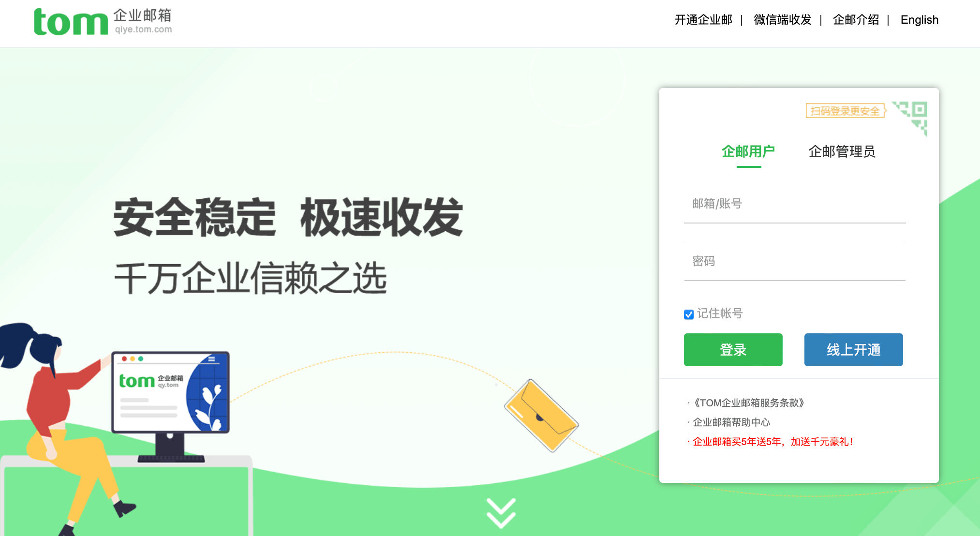Viewport: 980px width, 536px height.
Task: Focus the 密码 password field
Action: [795, 261]
